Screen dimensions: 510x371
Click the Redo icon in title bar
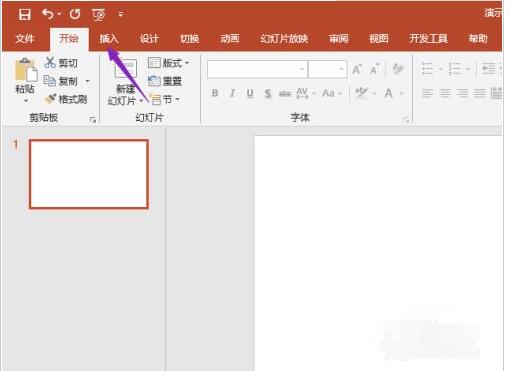[75, 14]
